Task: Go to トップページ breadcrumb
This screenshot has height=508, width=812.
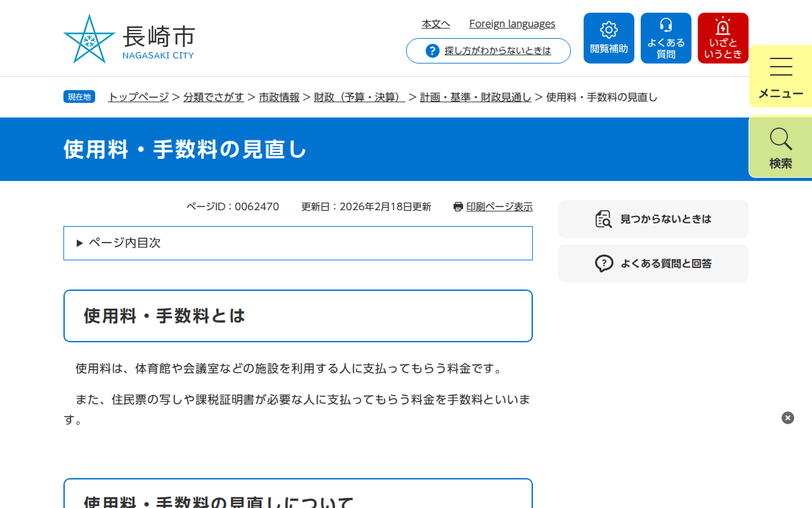Action: 138,97
